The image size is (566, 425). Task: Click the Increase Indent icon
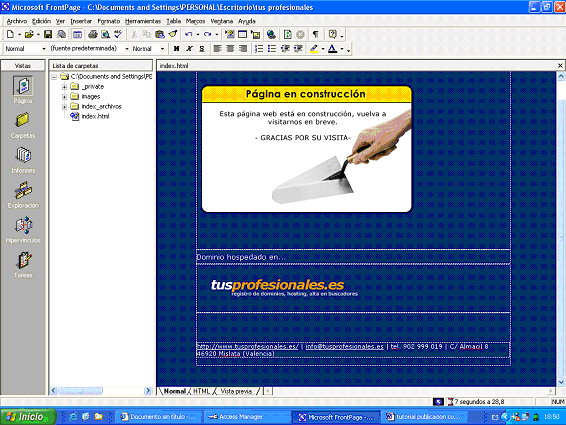298,48
